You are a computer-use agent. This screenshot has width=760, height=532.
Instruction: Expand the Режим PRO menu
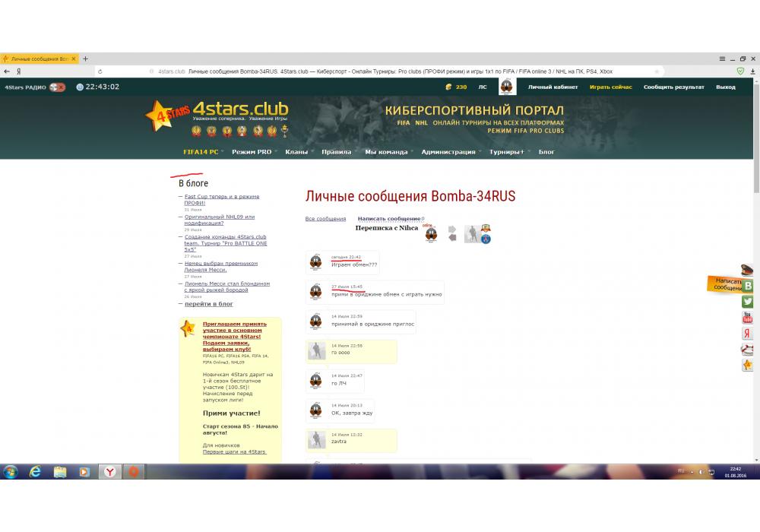pyautogui.click(x=252, y=152)
